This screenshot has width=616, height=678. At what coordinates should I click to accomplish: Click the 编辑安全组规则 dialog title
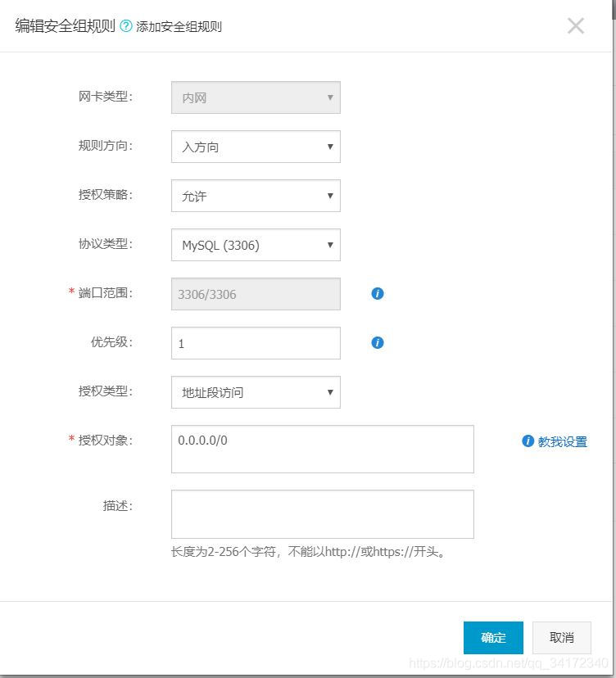tap(65, 26)
